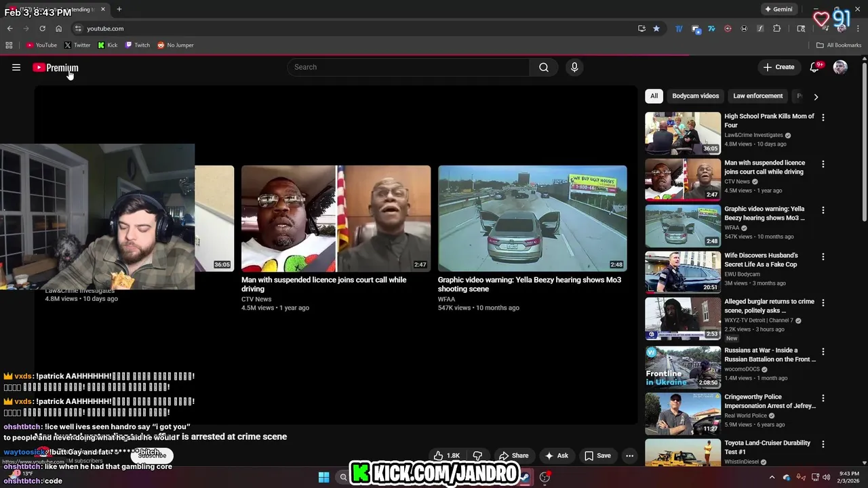This screenshot has width=868, height=488.
Task: Select the Bodycam videos chip
Action: [x=695, y=96]
